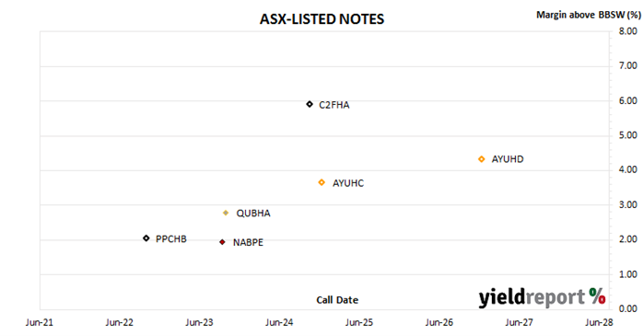Select the 4.00 y-axis value
This screenshot has height=336, width=644.
(628, 169)
